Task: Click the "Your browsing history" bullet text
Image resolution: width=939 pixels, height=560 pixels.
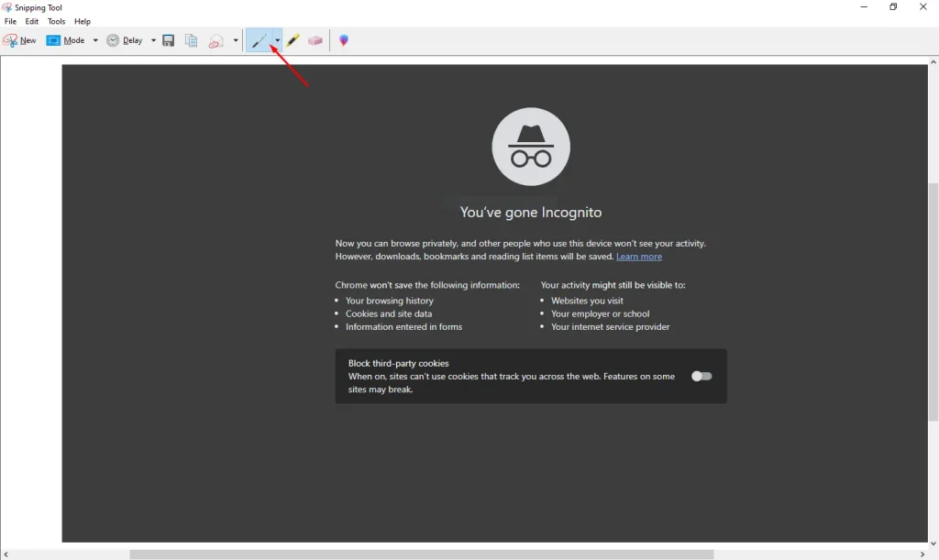Action: pyautogui.click(x=389, y=301)
